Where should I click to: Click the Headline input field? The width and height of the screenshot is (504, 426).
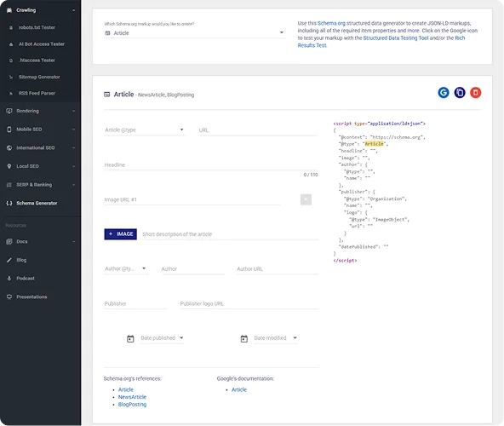click(x=211, y=164)
